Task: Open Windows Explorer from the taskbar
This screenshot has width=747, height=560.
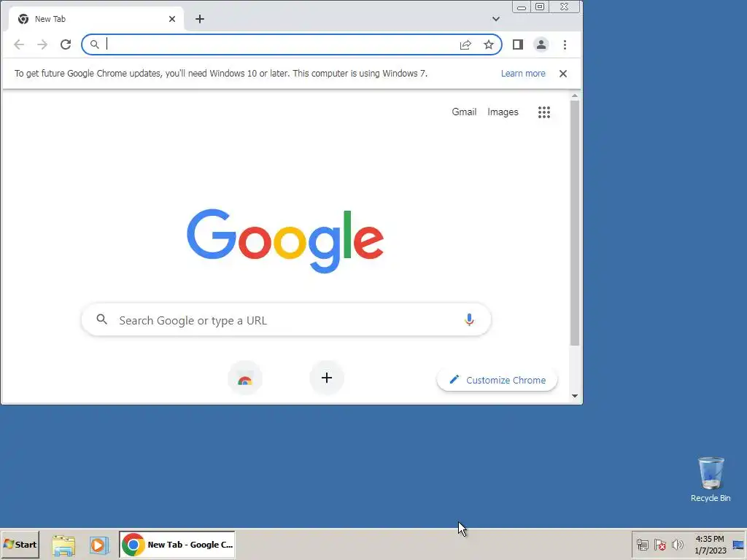Action: [64, 545]
